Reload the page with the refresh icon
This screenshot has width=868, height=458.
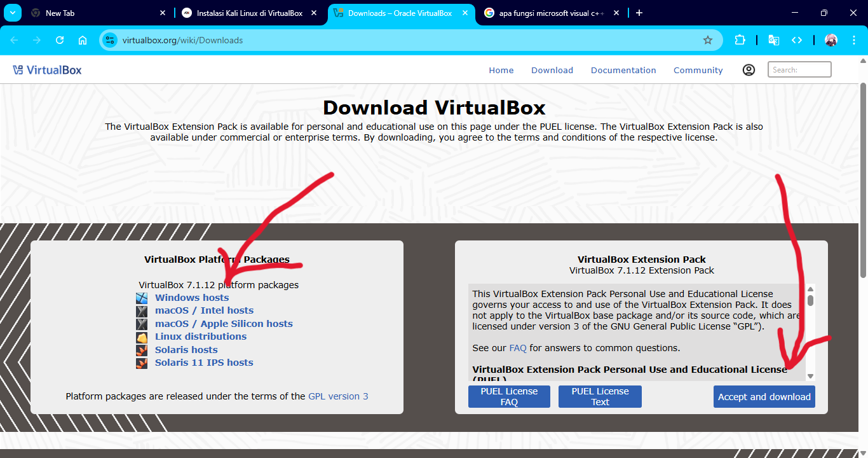pyautogui.click(x=59, y=39)
